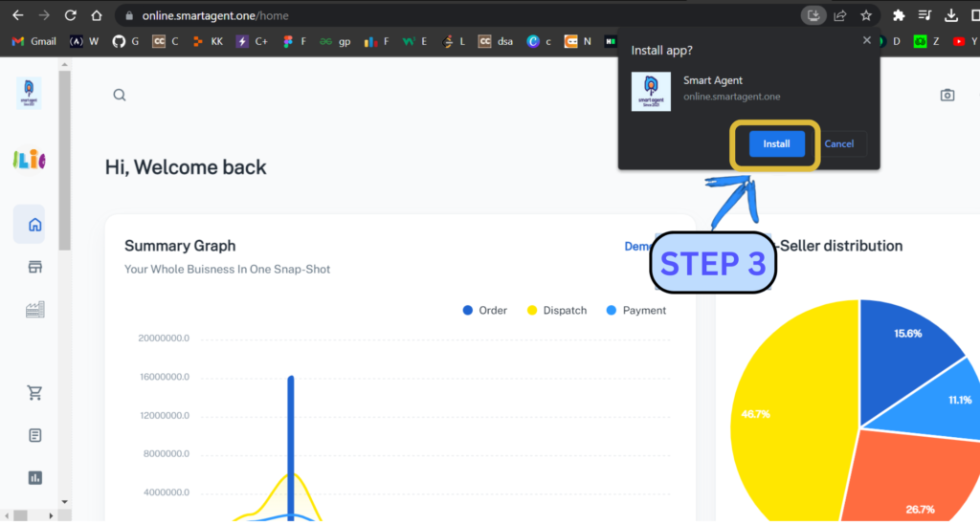980x524 pixels.
Task: Open the bar chart reports icon in sidebar
Action: click(x=35, y=478)
